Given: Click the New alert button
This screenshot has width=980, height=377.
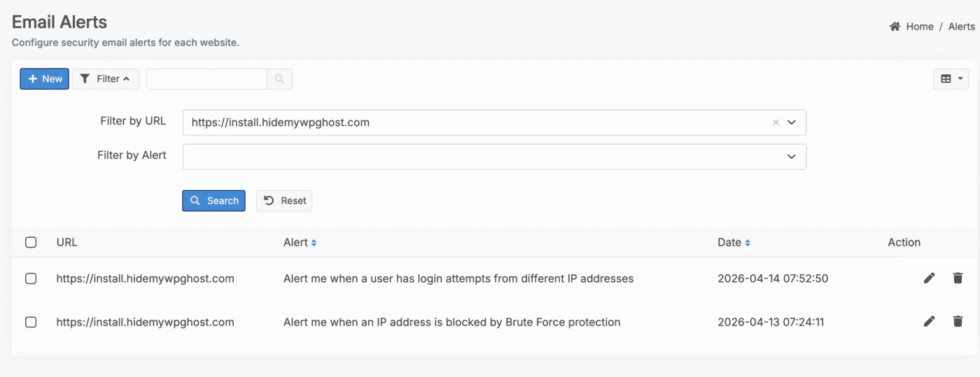Looking at the screenshot, I should 44,79.
